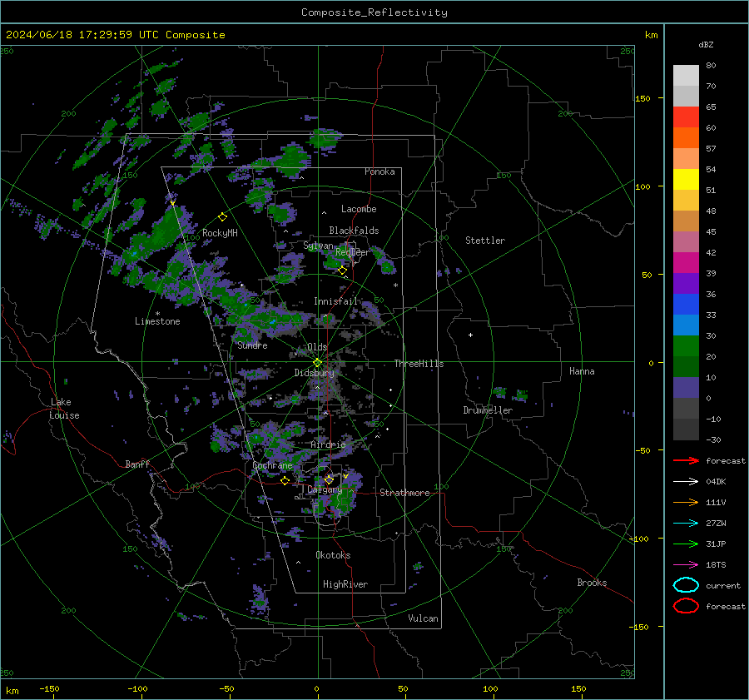
Task: Click the Okotoks city label
Action: coord(333,555)
